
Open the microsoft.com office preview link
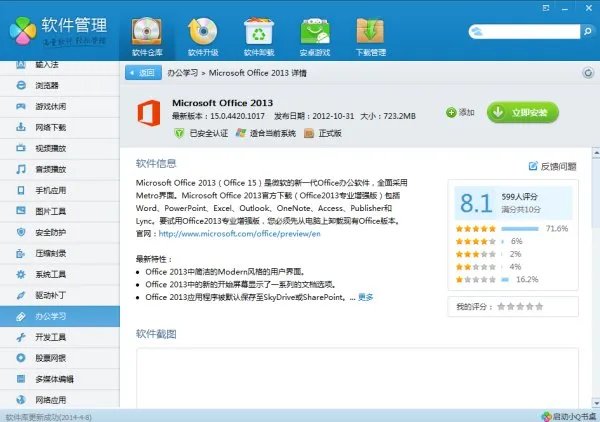coord(239,233)
